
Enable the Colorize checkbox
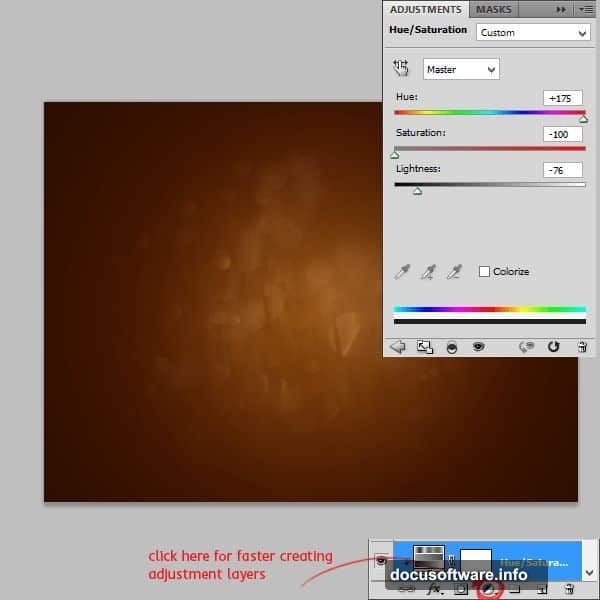(485, 272)
